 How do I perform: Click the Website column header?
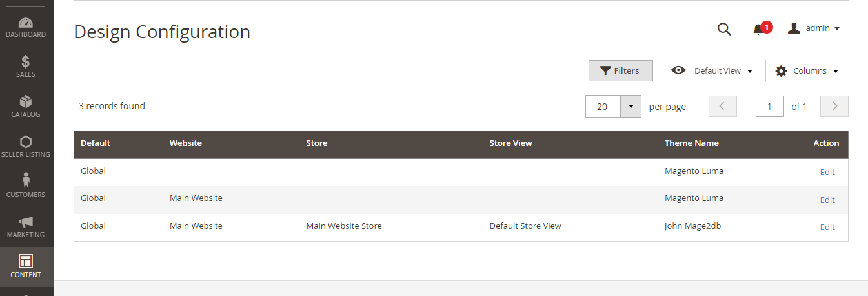[x=231, y=145]
